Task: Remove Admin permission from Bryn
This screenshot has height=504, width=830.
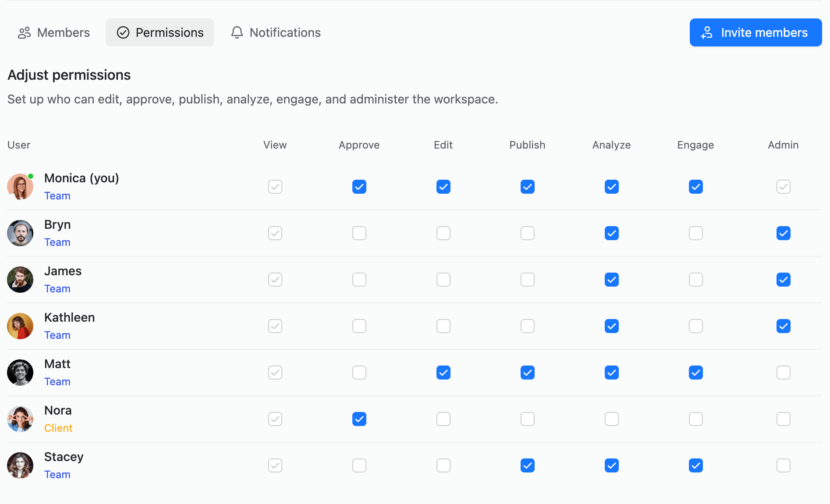Action: [784, 233]
